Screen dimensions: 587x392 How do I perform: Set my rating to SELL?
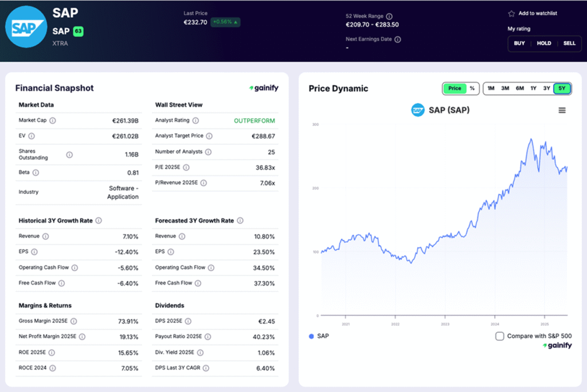tap(569, 44)
